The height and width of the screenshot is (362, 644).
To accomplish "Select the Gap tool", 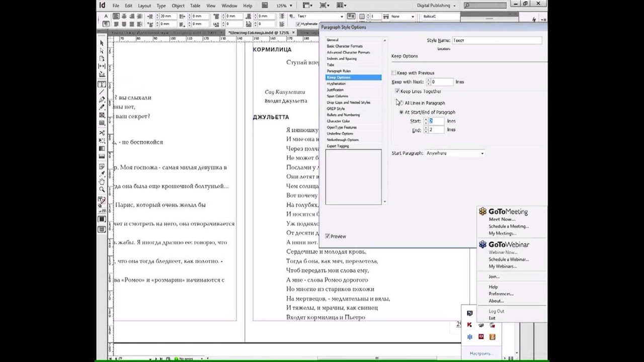I will tap(102, 66).
